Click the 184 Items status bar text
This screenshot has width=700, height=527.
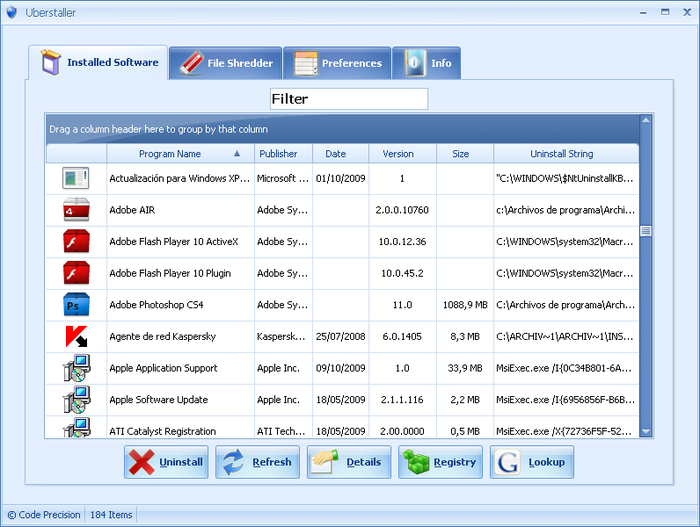tap(111, 514)
